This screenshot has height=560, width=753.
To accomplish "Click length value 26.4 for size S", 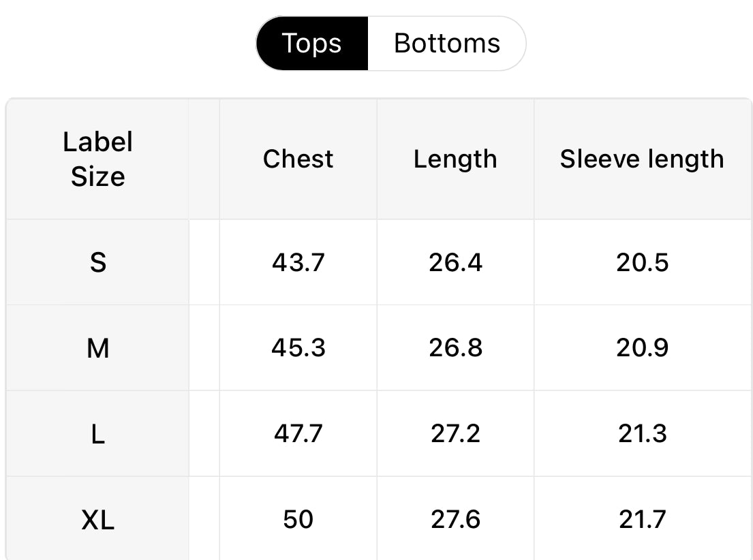I will click(x=455, y=262).
